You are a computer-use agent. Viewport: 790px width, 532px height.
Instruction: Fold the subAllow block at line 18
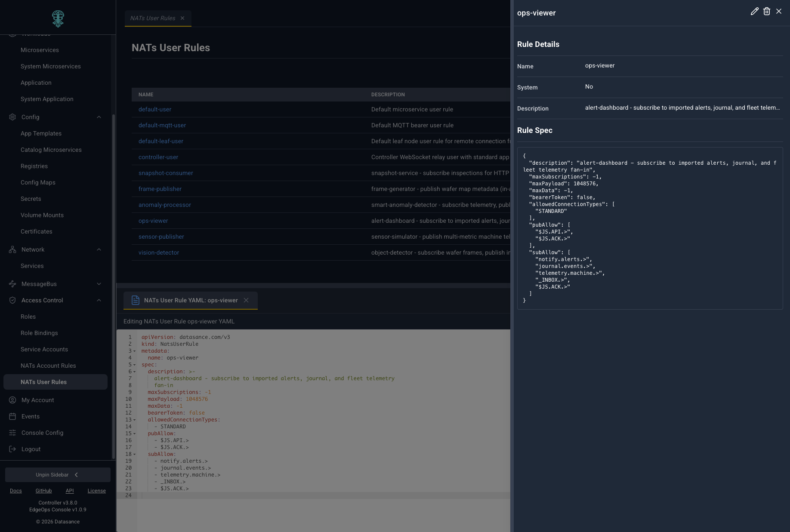(135, 454)
